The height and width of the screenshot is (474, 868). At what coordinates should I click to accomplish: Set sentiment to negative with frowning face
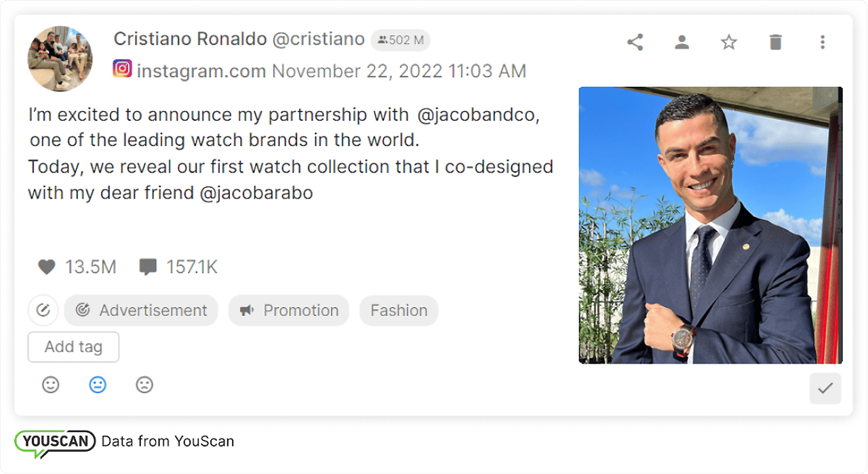pyautogui.click(x=144, y=384)
